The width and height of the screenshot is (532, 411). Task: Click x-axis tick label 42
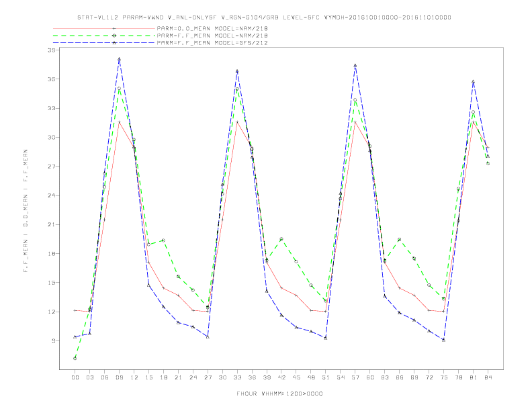click(281, 377)
